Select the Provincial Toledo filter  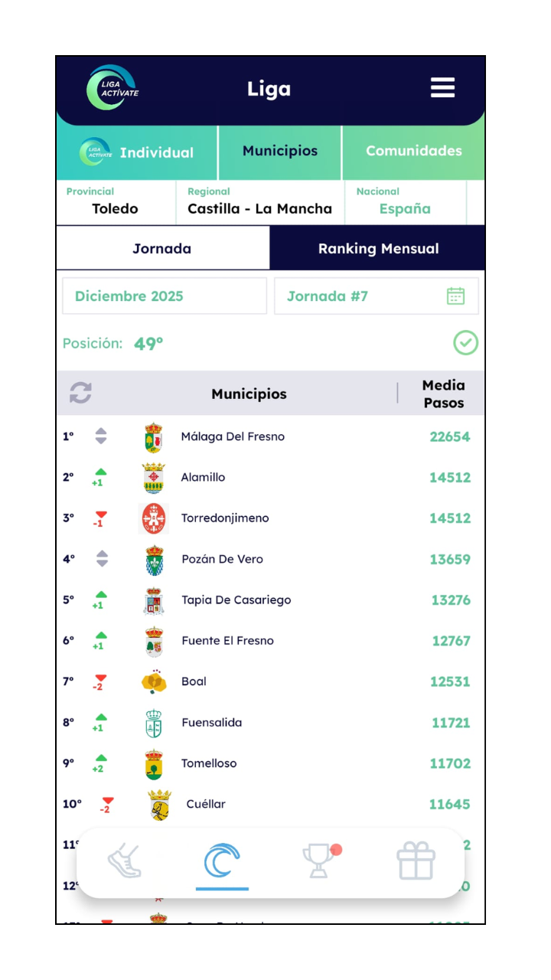(116, 202)
